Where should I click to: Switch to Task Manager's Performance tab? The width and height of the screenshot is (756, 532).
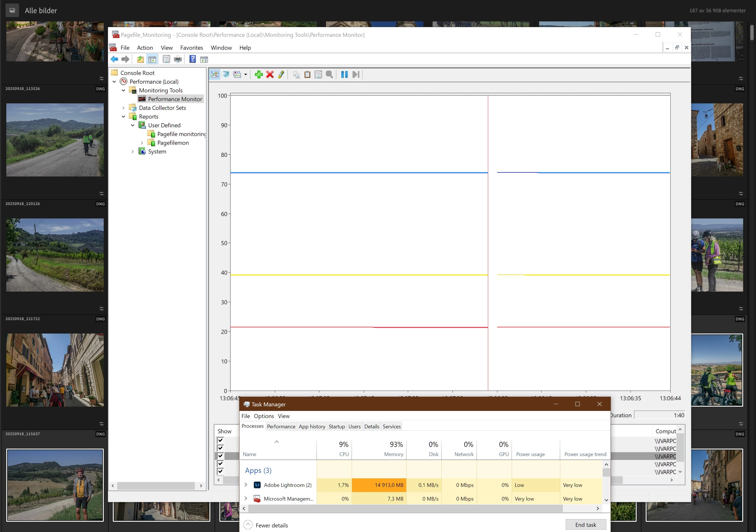pos(281,426)
